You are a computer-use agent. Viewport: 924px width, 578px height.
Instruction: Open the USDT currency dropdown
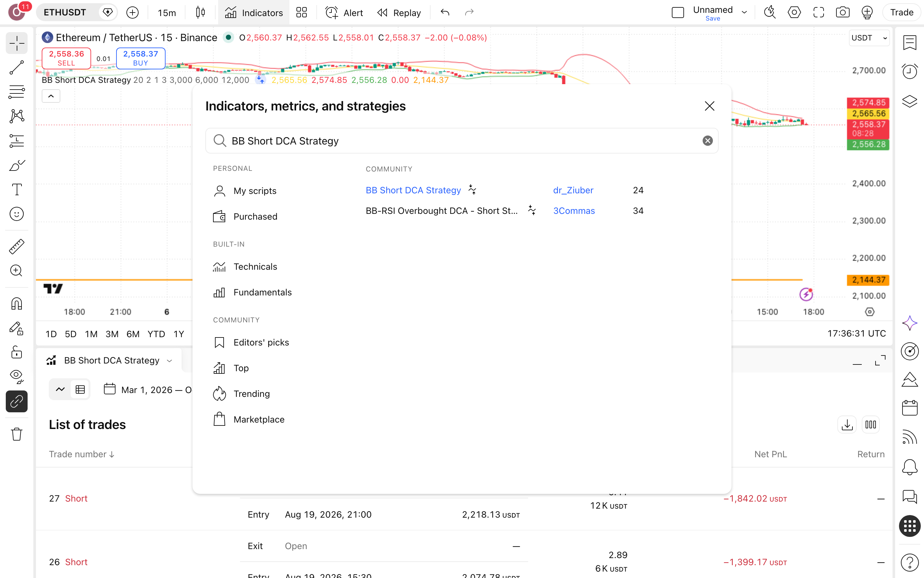(x=869, y=38)
